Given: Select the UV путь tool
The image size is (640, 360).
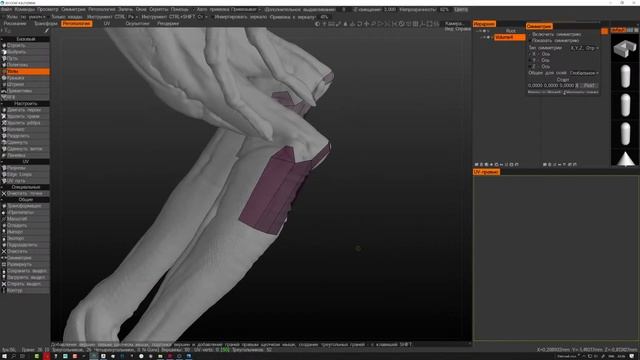Looking at the screenshot, I should (x=25, y=181).
